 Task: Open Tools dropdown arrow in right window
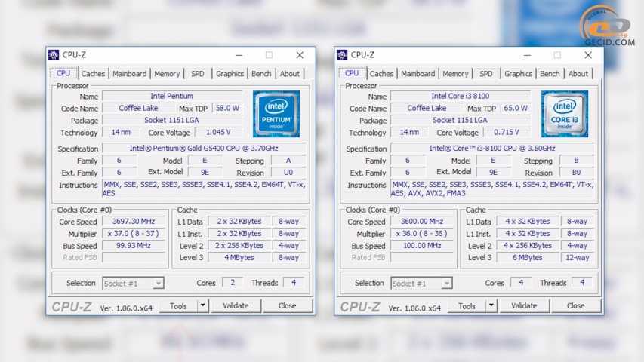pyautogui.click(x=491, y=305)
